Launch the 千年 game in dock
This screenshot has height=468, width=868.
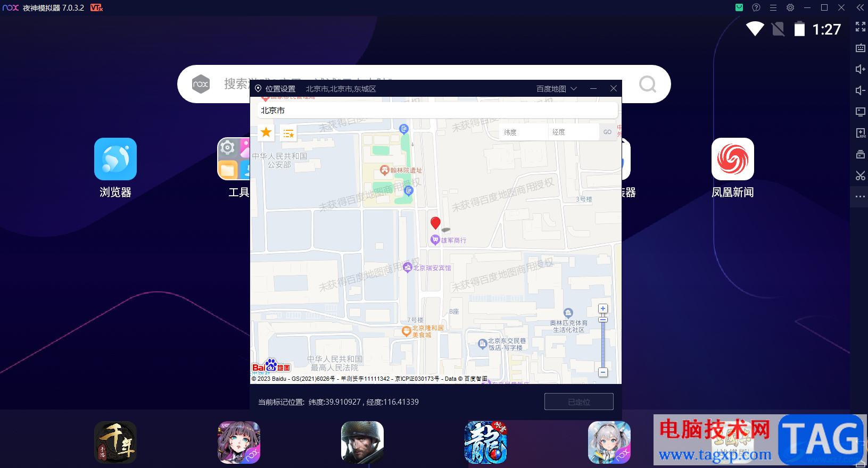(x=115, y=442)
